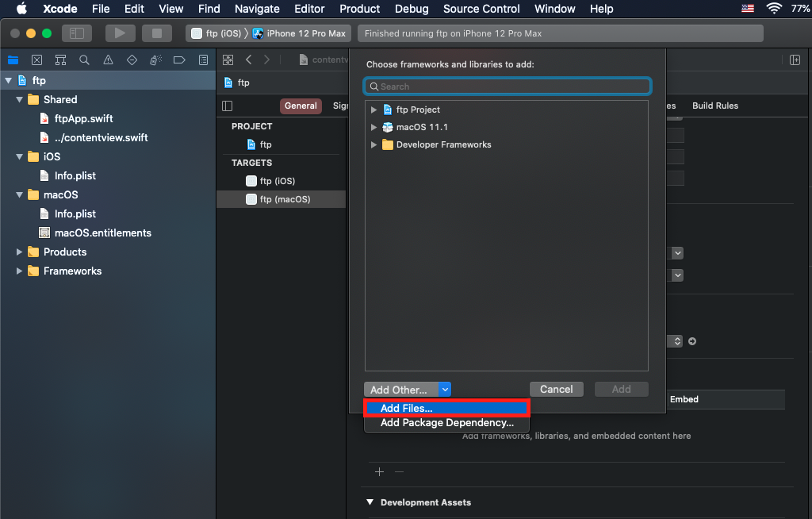Open the Debug menu
Image resolution: width=812 pixels, height=519 pixels.
click(x=412, y=9)
